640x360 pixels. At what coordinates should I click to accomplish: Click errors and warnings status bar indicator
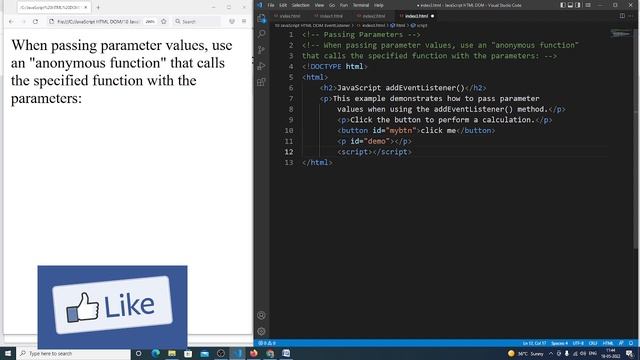click(x=267, y=343)
